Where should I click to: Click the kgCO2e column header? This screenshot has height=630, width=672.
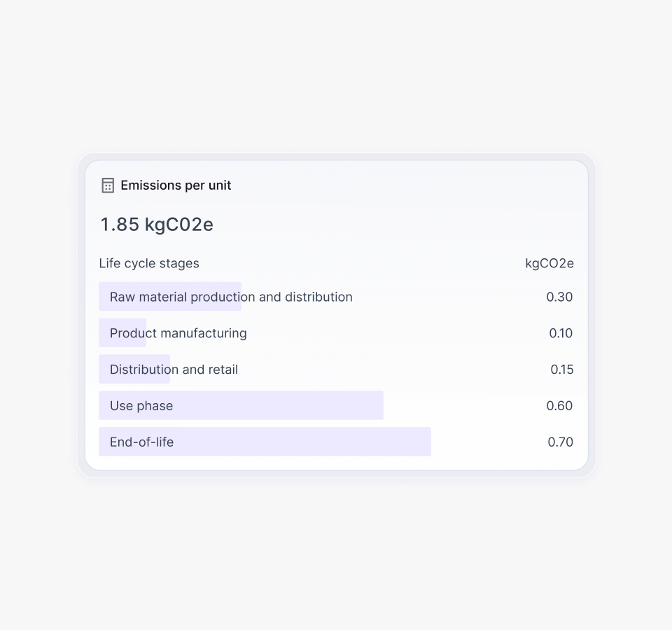coord(549,263)
